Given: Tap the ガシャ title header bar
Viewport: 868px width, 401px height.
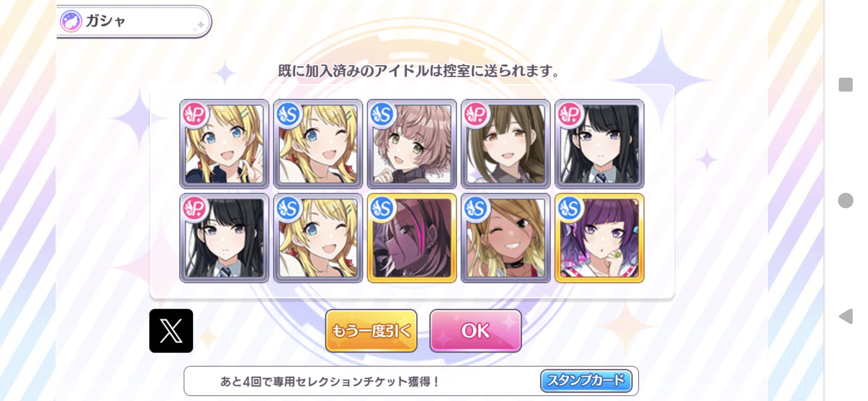Looking at the screenshot, I should (134, 22).
